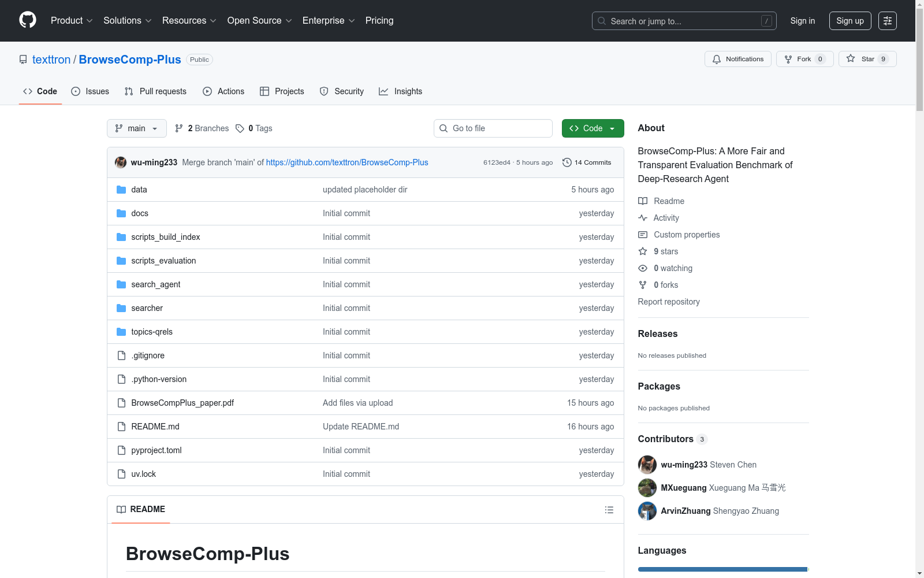Open the Pricing page
The image size is (924, 578).
pos(379,21)
